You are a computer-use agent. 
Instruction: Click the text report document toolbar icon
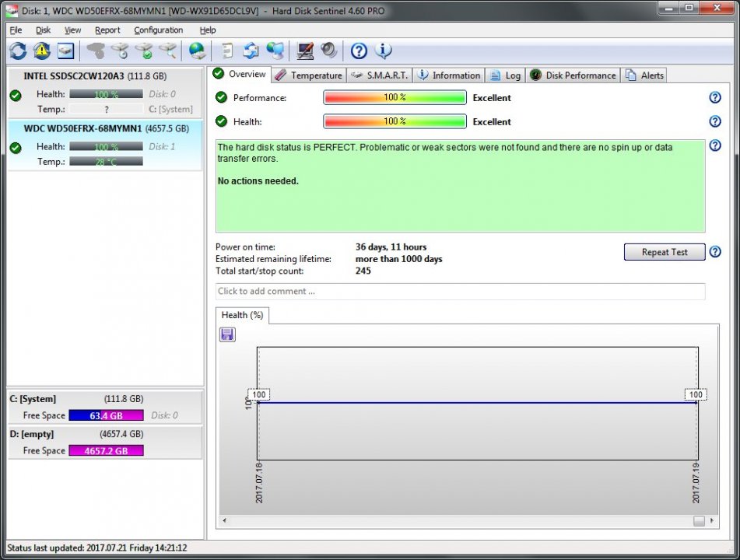[227, 51]
